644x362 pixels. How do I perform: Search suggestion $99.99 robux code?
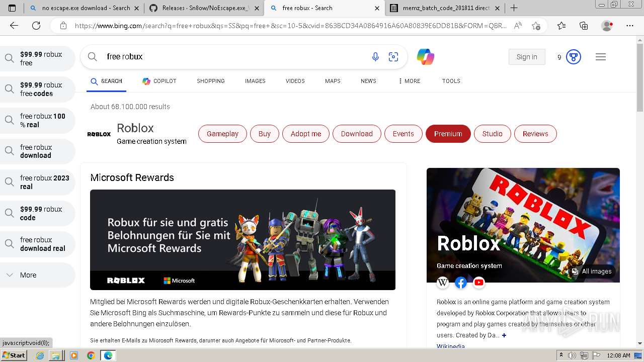point(37,213)
